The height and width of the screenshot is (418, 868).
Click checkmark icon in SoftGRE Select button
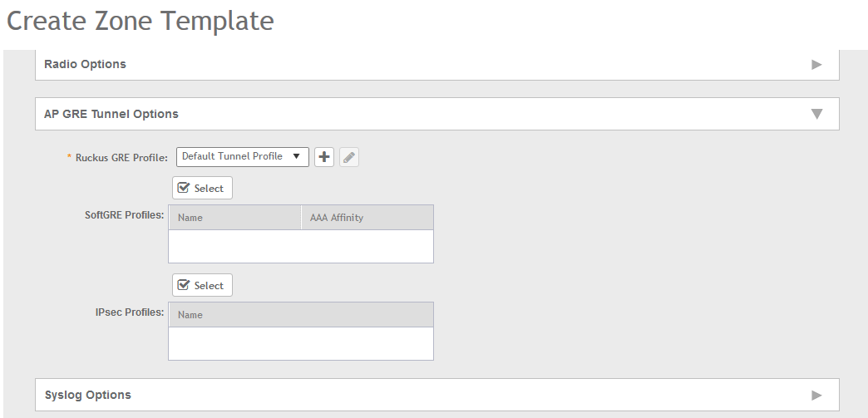tap(185, 188)
